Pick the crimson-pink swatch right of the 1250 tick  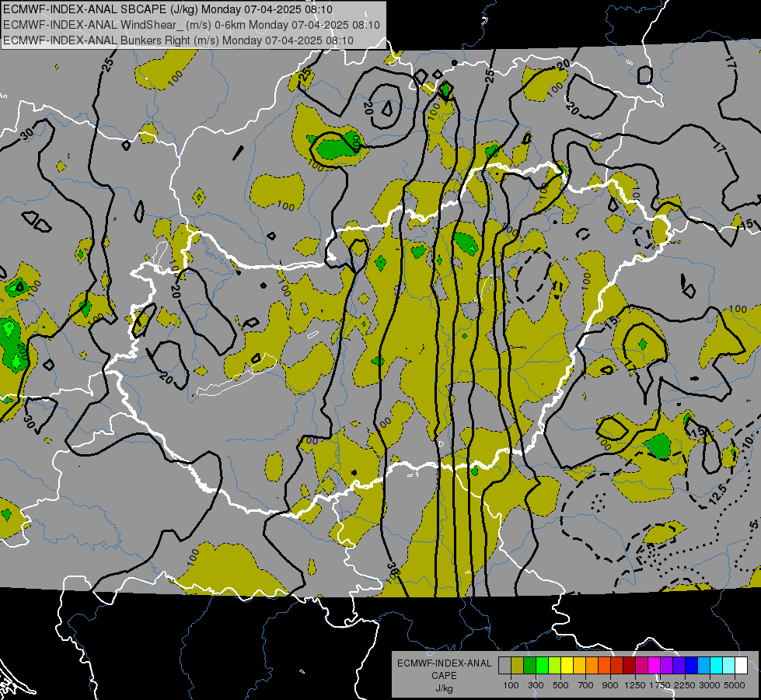tap(641, 666)
